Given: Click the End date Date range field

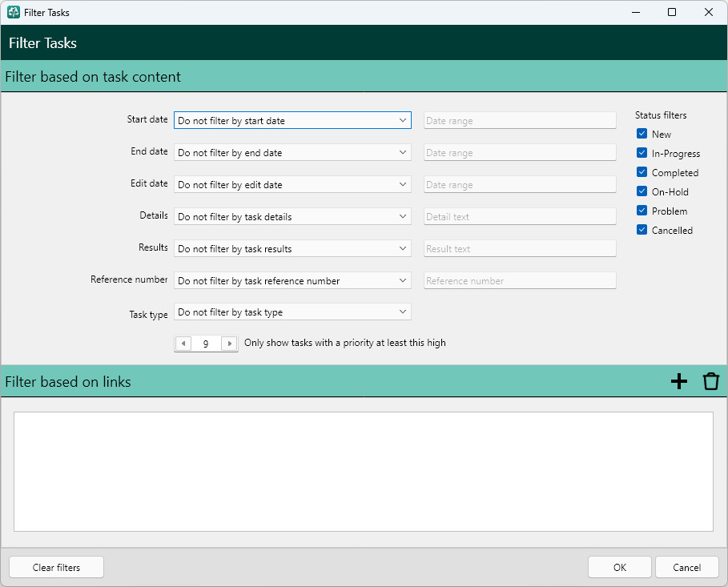Looking at the screenshot, I should (x=520, y=152).
